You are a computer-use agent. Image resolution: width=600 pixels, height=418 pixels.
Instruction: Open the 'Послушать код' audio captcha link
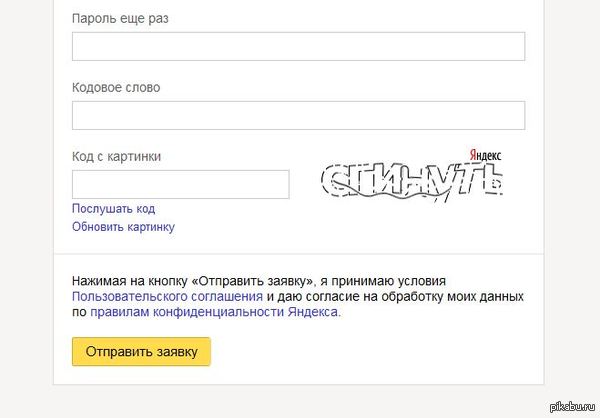tap(113, 209)
